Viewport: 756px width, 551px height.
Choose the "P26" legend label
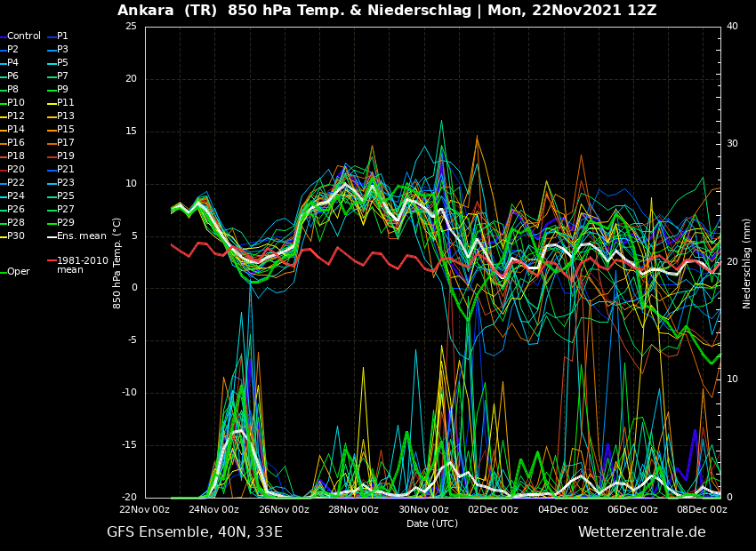pos(16,209)
